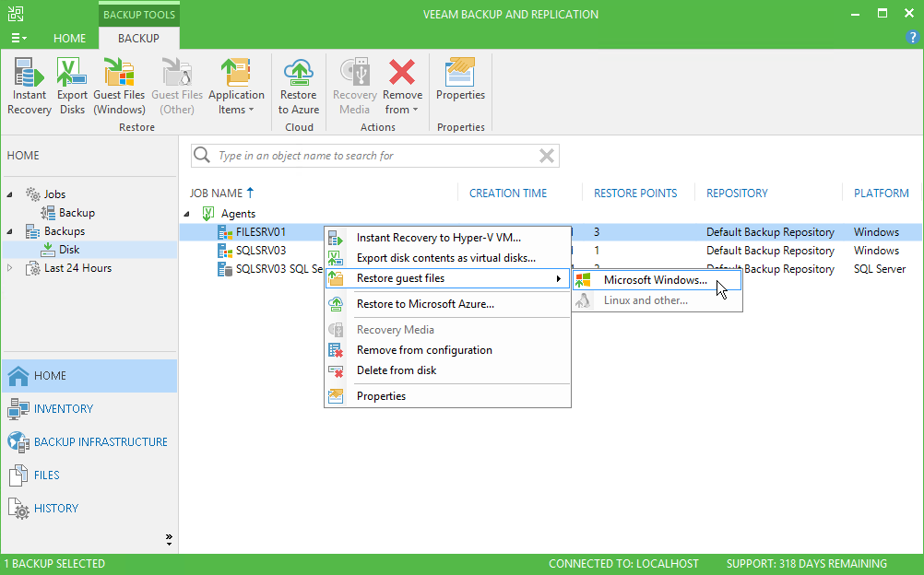This screenshot has height=575, width=924.
Task: Select Last 24 Hours tree node
Action: pyautogui.click(x=77, y=268)
